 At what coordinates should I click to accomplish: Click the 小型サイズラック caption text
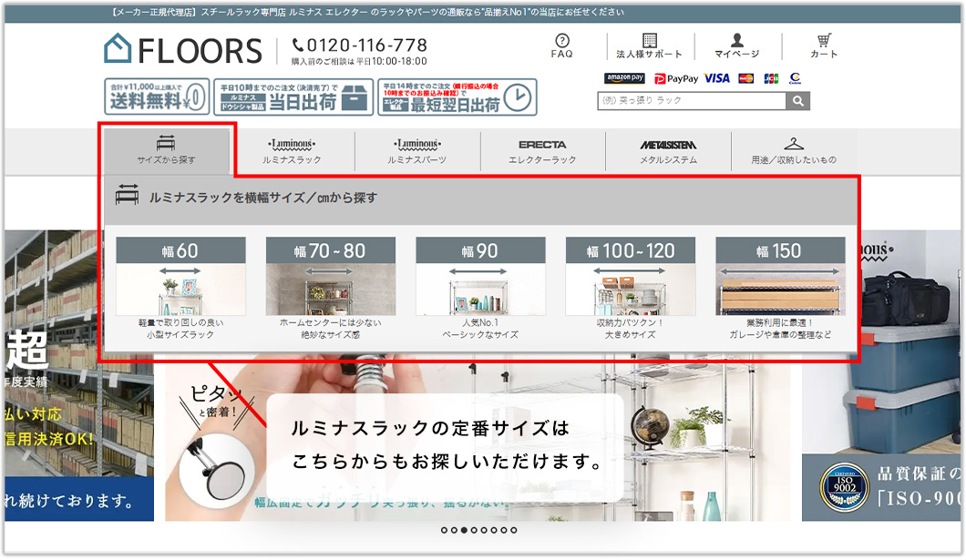pyautogui.click(x=180, y=335)
